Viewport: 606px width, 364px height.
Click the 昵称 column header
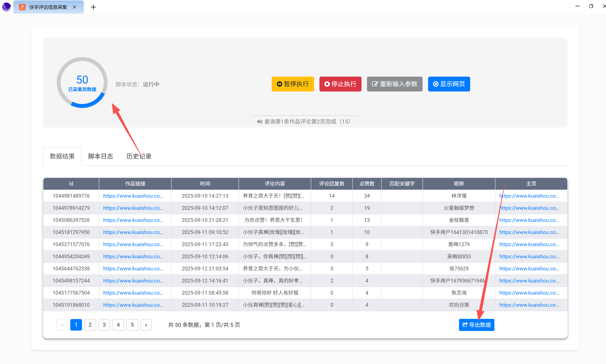(x=459, y=184)
